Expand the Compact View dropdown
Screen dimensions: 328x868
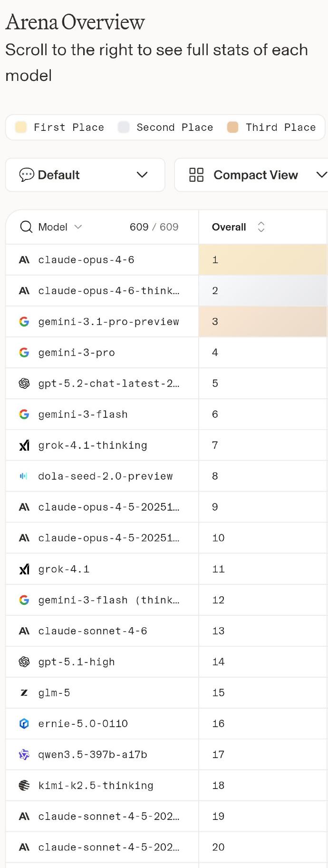point(321,175)
